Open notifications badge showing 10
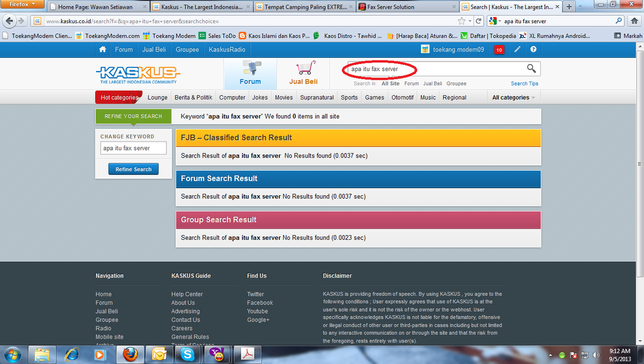644x364 pixels. (x=499, y=49)
